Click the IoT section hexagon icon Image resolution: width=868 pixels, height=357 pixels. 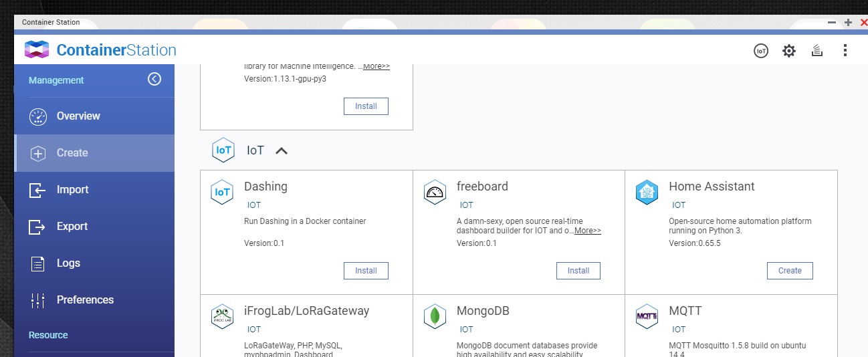(x=223, y=150)
